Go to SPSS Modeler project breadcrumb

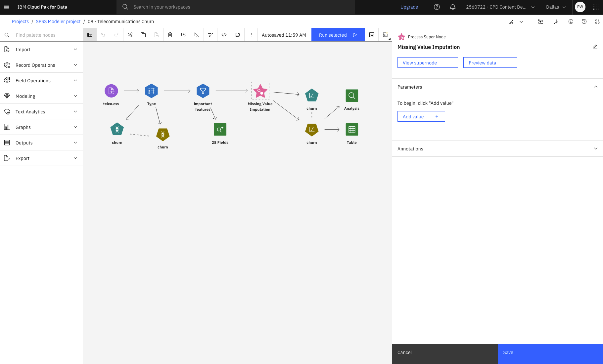pyautogui.click(x=58, y=21)
